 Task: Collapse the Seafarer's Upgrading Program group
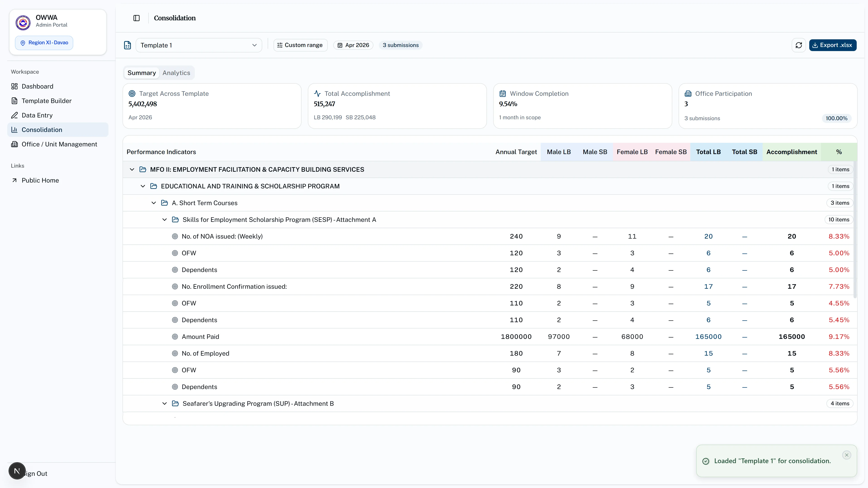click(164, 404)
